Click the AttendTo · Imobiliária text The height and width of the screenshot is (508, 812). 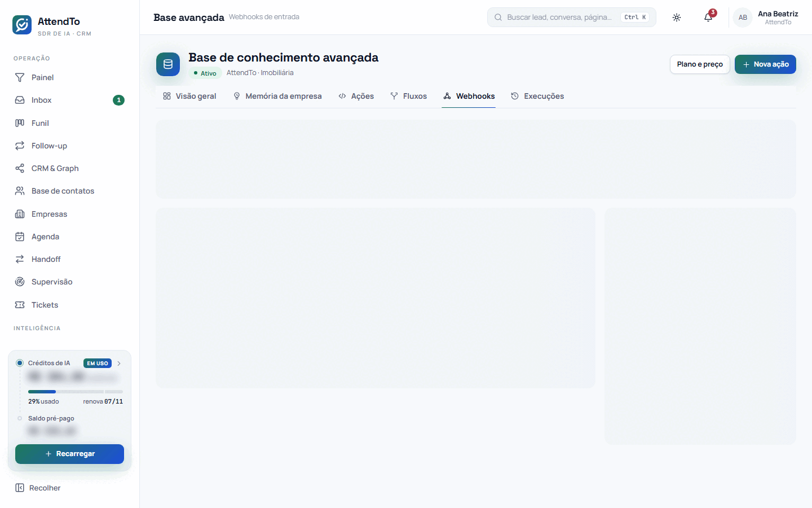tap(260, 73)
